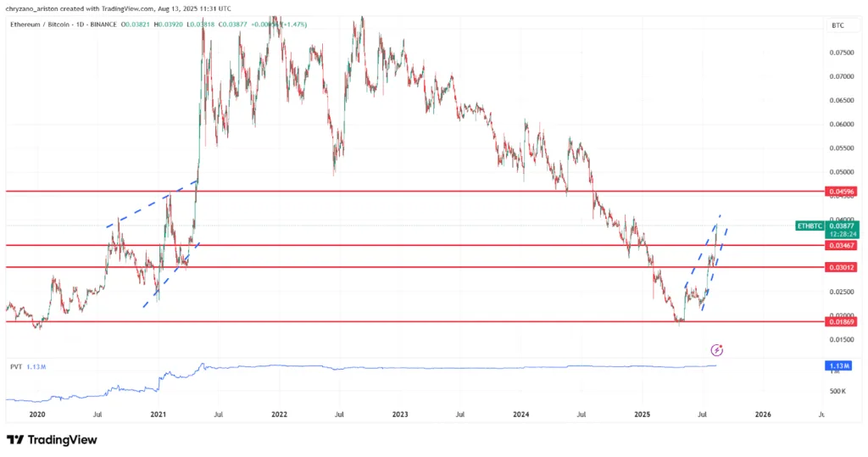Click the 2026 label on time axis
The width and height of the screenshot is (868, 457).
(x=763, y=415)
